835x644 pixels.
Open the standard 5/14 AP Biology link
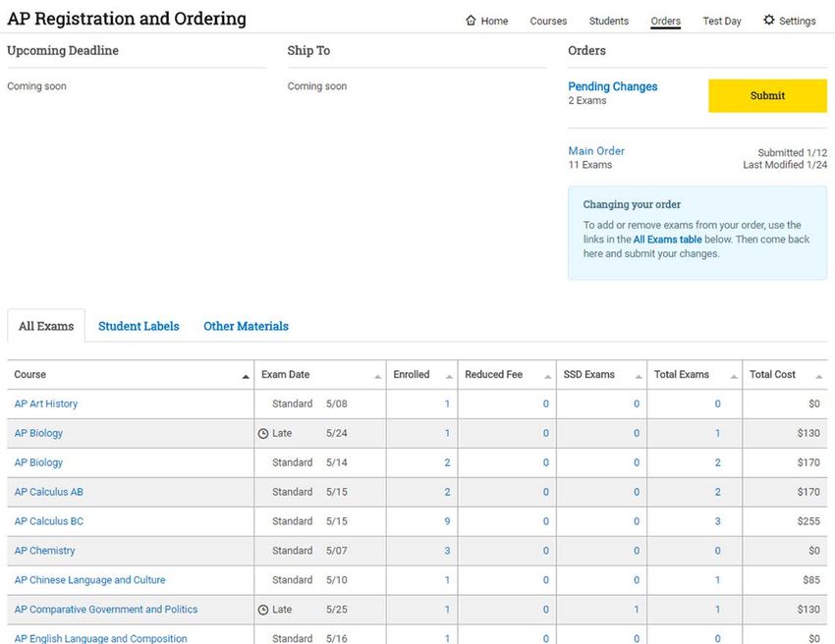38,462
